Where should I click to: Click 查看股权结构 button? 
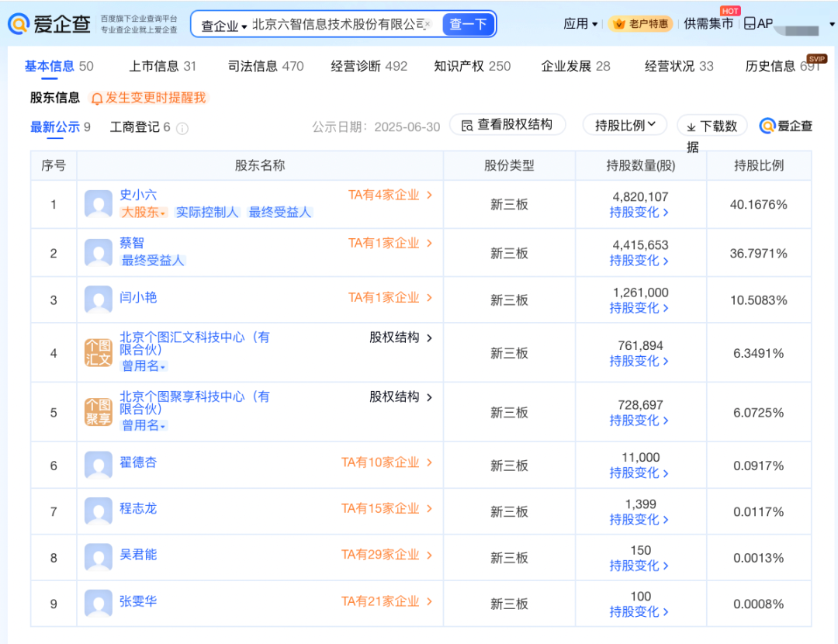point(507,125)
